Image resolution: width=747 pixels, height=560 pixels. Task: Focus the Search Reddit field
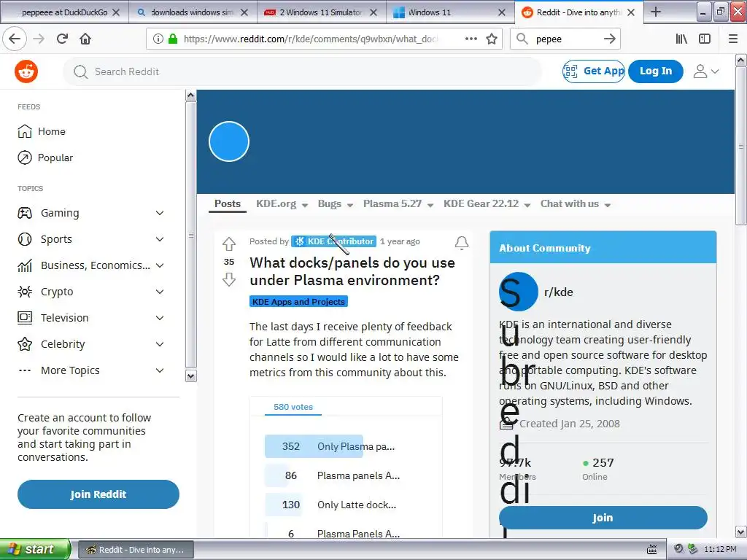coord(303,71)
